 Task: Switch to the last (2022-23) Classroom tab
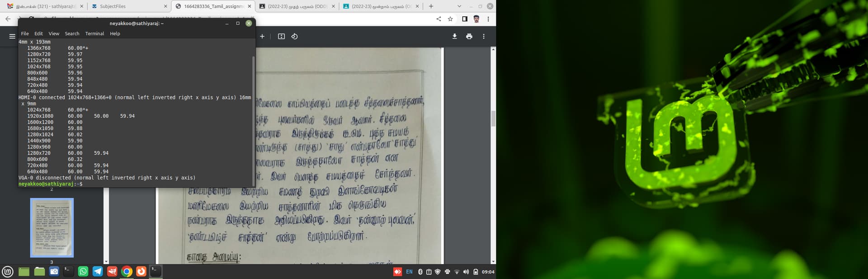381,6
